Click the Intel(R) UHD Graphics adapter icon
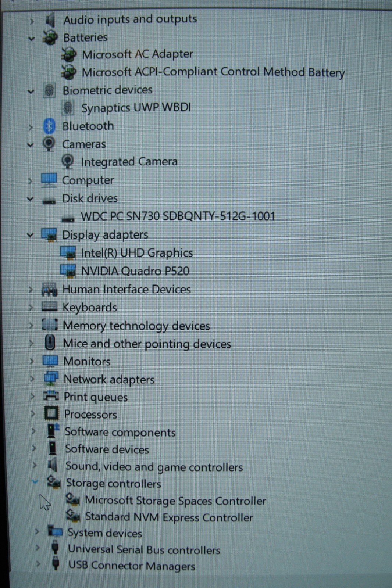392x588 pixels. [x=68, y=253]
